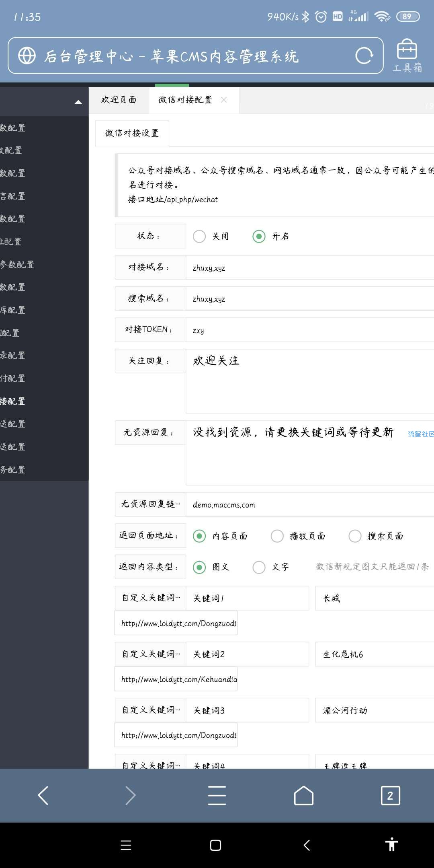Viewport: 434px width, 868px height.
Task: Edit the 对接TOKEN field
Action: pos(310,330)
